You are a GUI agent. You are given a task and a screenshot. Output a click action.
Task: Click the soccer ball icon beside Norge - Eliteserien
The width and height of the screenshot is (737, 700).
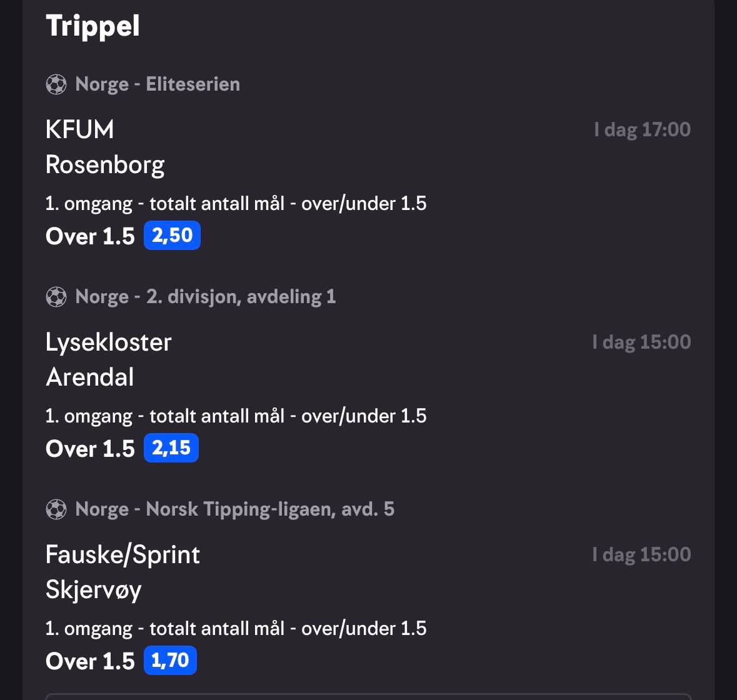coord(56,84)
